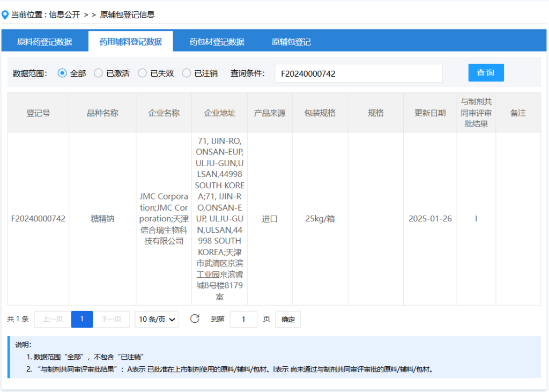549x392 pixels.
Task: Click the 查询条件 search input field
Action: (x=358, y=73)
